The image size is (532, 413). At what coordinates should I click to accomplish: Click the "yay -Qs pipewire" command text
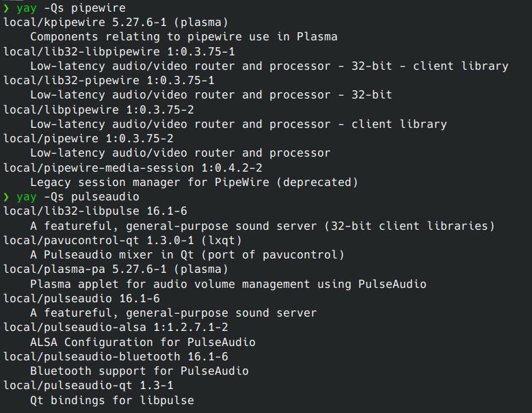pos(71,8)
